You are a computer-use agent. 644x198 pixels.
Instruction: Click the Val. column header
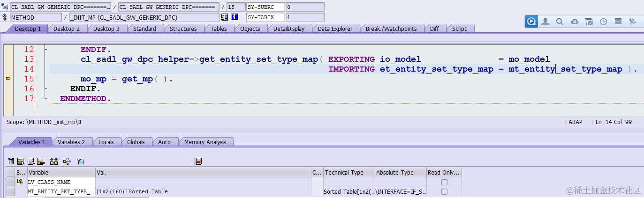(204, 172)
